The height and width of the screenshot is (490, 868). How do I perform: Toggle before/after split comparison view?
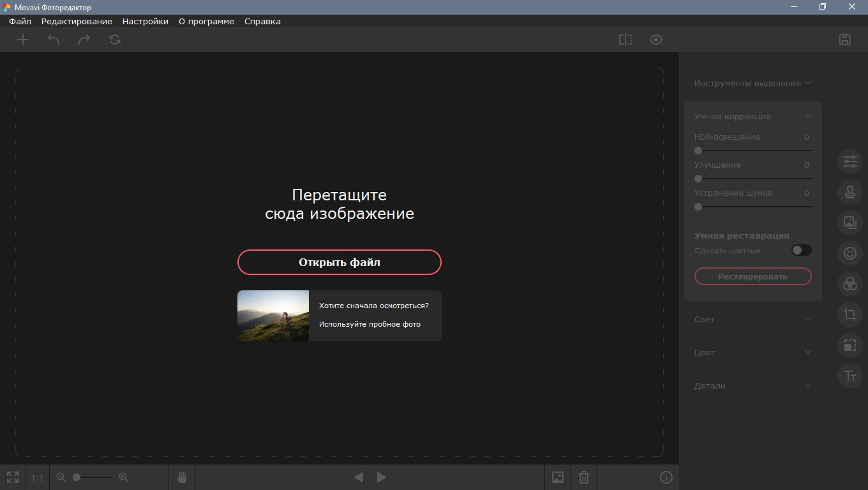[x=625, y=40]
